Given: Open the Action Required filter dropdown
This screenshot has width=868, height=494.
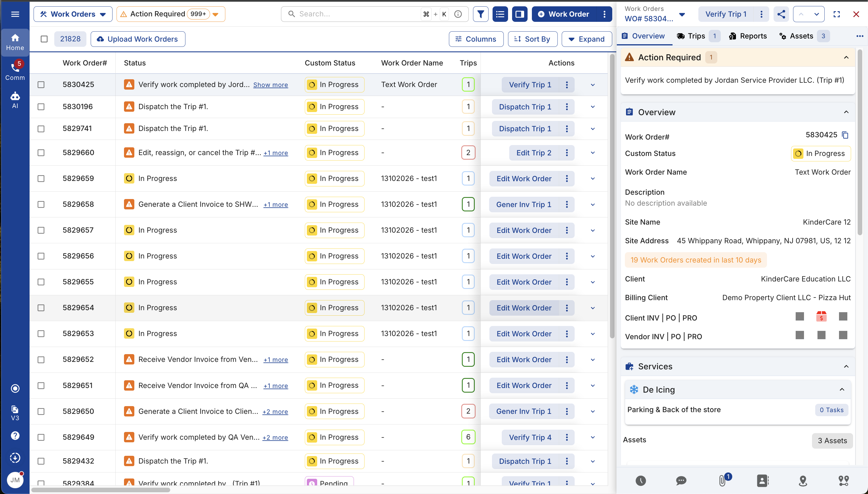Looking at the screenshot, I should [170, 14].
